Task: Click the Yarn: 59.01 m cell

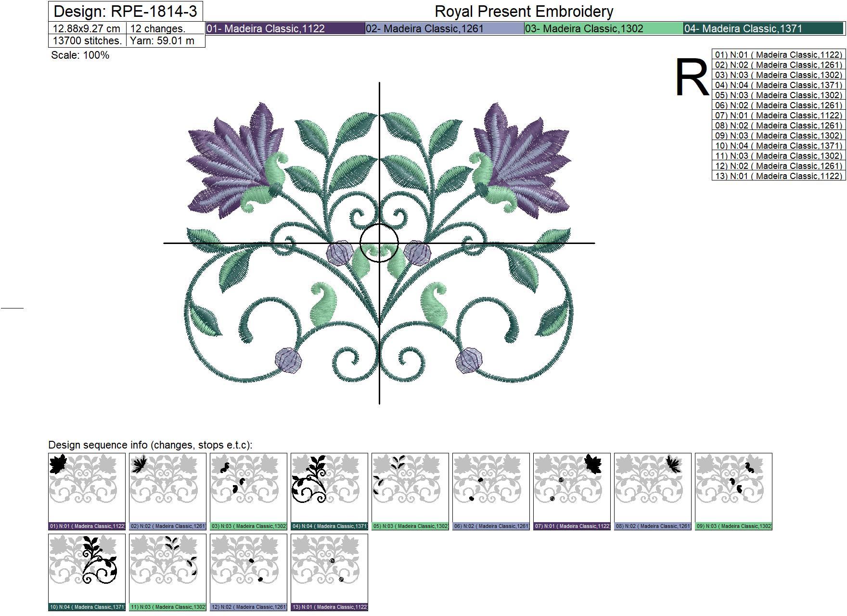Action: pyautogui.click(x=166, y=40)
